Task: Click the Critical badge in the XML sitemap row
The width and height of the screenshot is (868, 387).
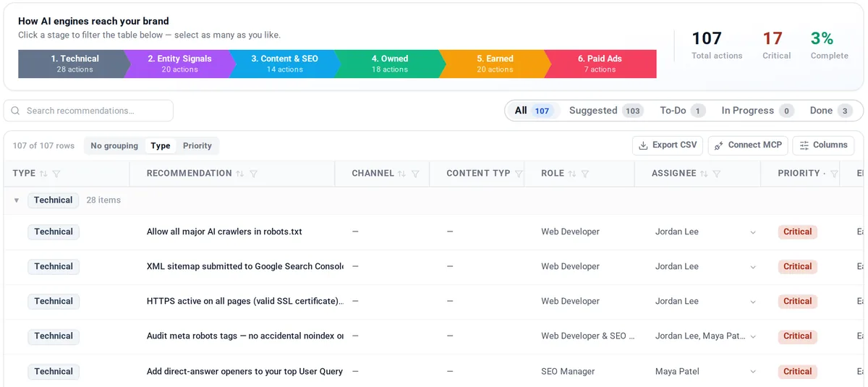Action: [797, 267]
